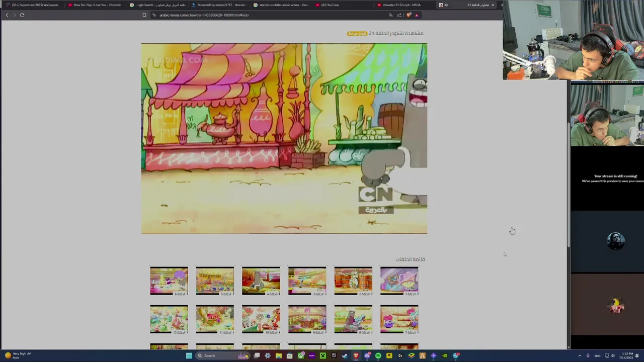The image size is (644, 362).
Task: Open Task View from the taskbar
Action: pyautogui.click(x=257, y=355)
